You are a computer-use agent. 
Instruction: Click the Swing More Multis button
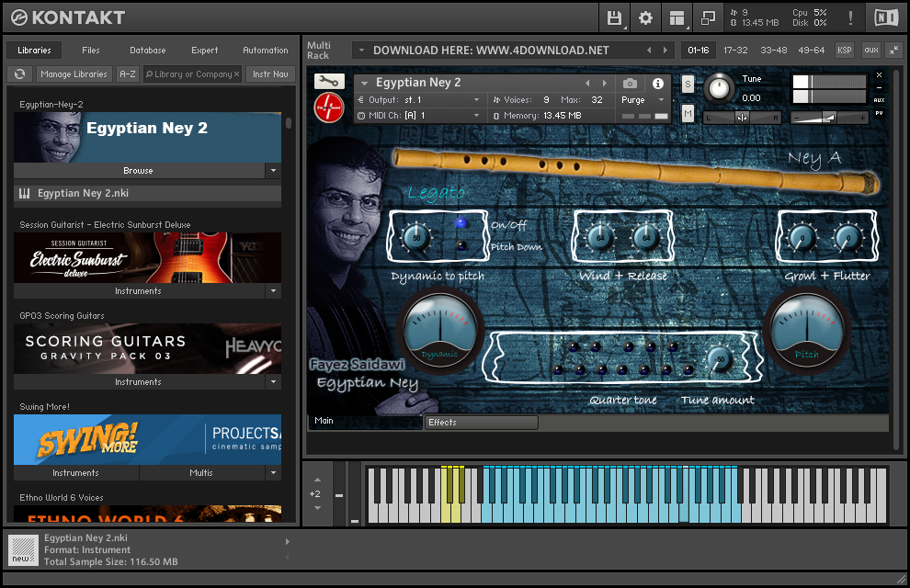pyautogui.click(x=201, y=472)
